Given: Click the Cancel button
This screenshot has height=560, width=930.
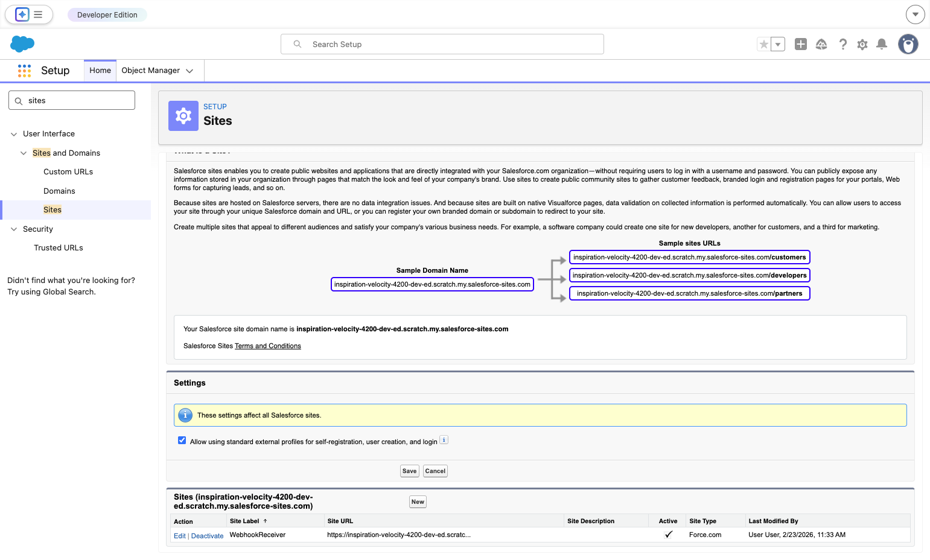Looking at the screenshot, I should pos(435,471).
